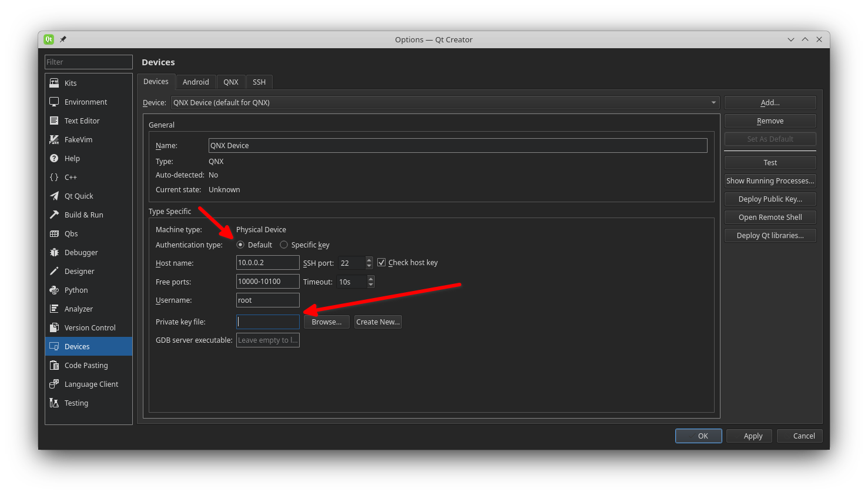This screenshot has width=868, height=495.
Task: Increase the SSH port value
Action: coord(369,260)
